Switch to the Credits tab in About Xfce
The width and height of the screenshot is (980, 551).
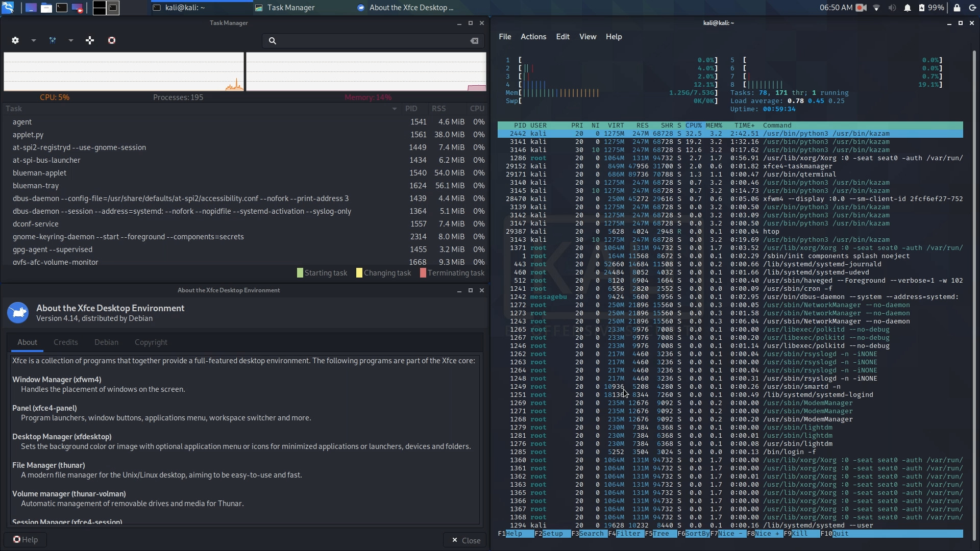tap(66, 342)
